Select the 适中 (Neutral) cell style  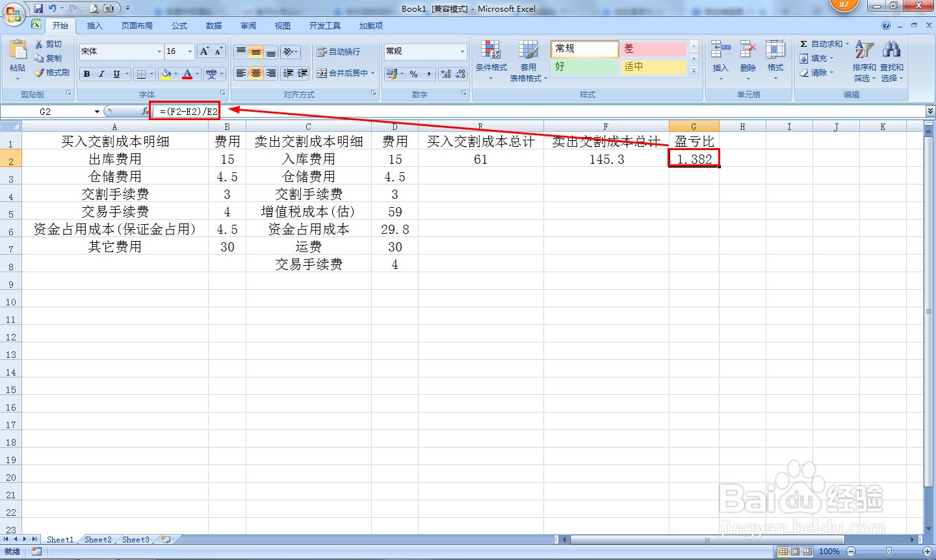coord(653,67)
